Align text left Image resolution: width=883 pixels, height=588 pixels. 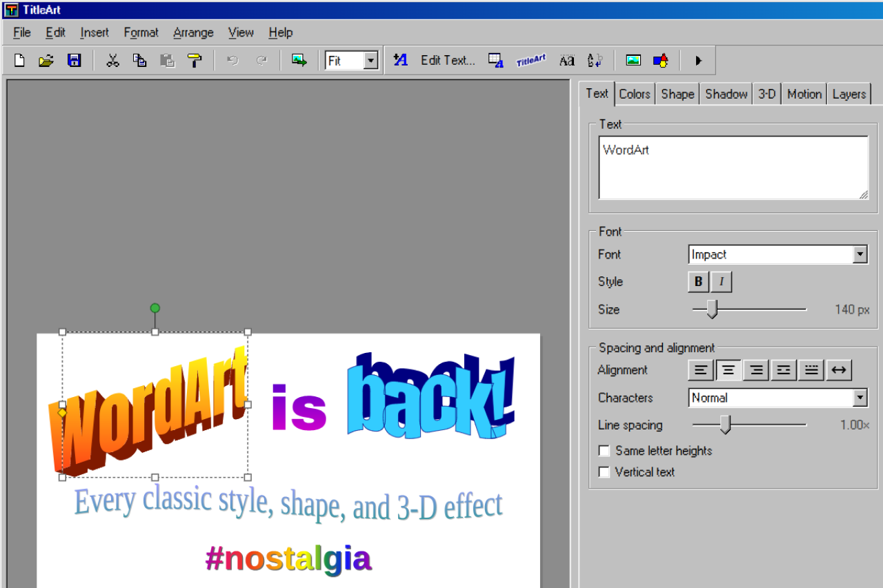(x=701, y=370)
